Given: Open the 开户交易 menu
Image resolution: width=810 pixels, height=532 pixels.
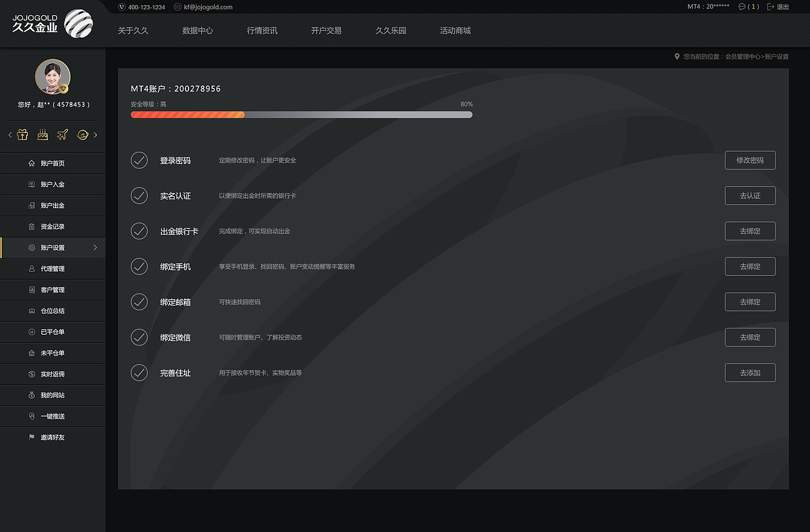Looking at the screenshot, I should (x=327, y=30).
